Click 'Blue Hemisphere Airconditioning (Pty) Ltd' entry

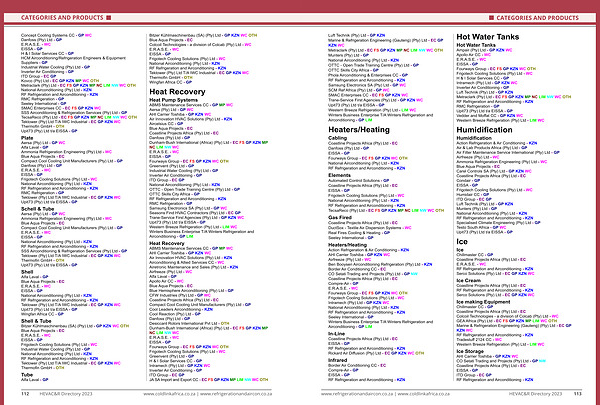[186, 291]
